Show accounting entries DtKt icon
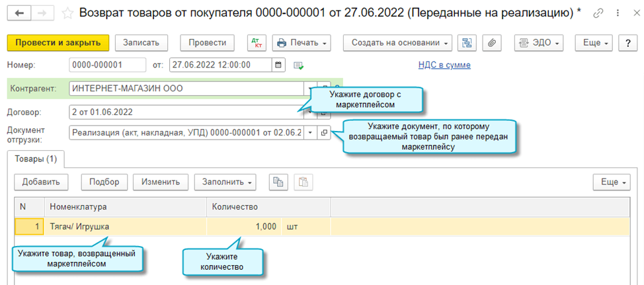Viewport: 644px width, 285px height. point(257,43)
